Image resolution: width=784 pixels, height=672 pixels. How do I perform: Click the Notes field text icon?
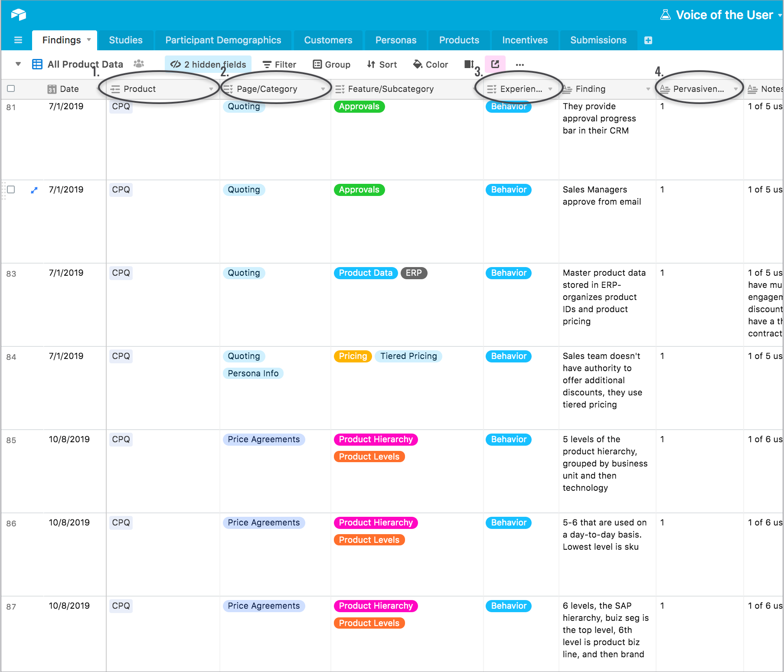click(x=753, y=89)
